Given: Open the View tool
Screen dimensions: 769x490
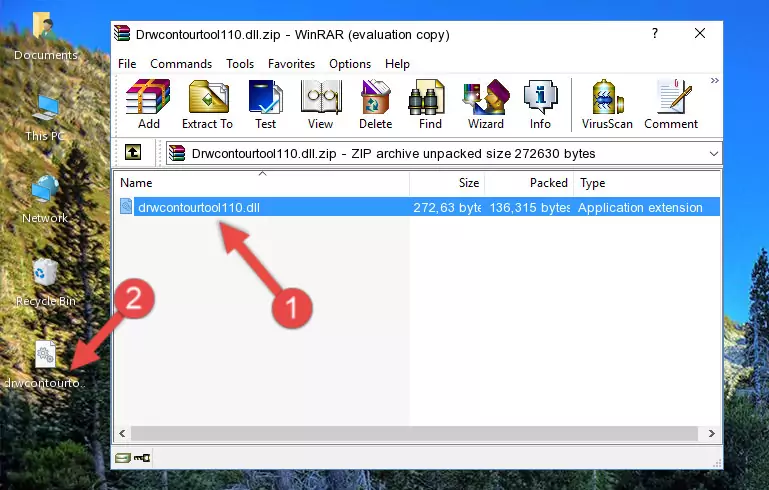Looking at the screenshot, I should [x=321, y=104].
